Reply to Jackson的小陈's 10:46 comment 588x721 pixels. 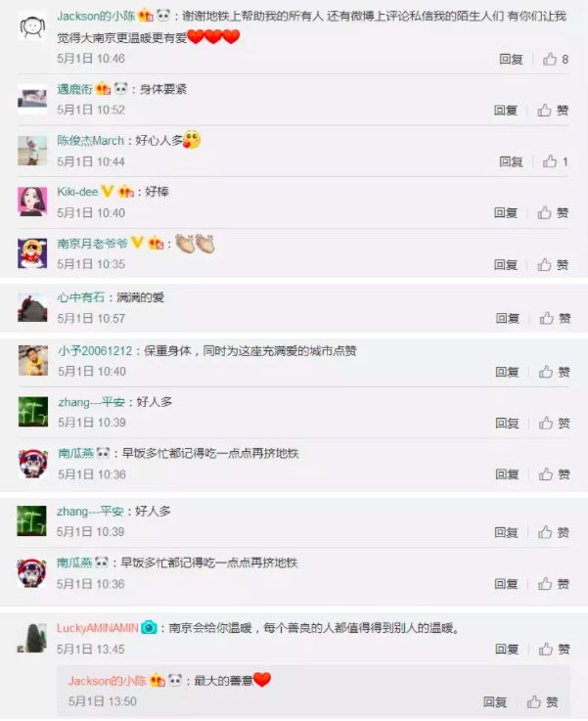[x=512, y=59]
